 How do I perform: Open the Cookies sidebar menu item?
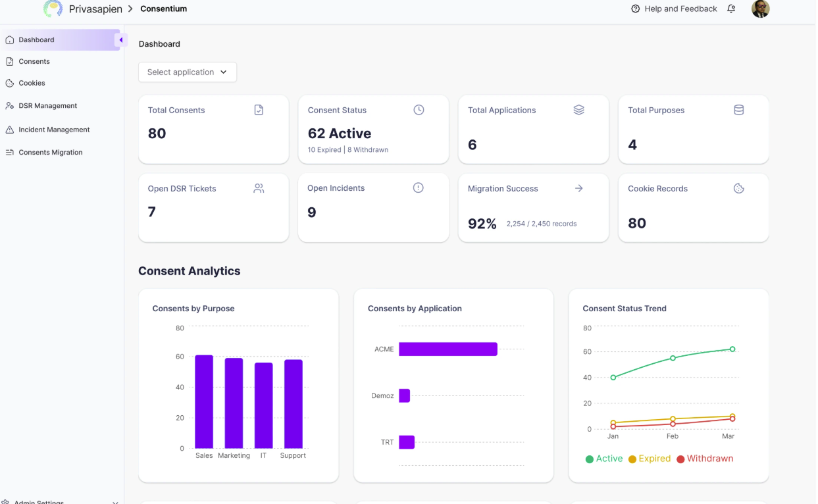tap(32, 83)
